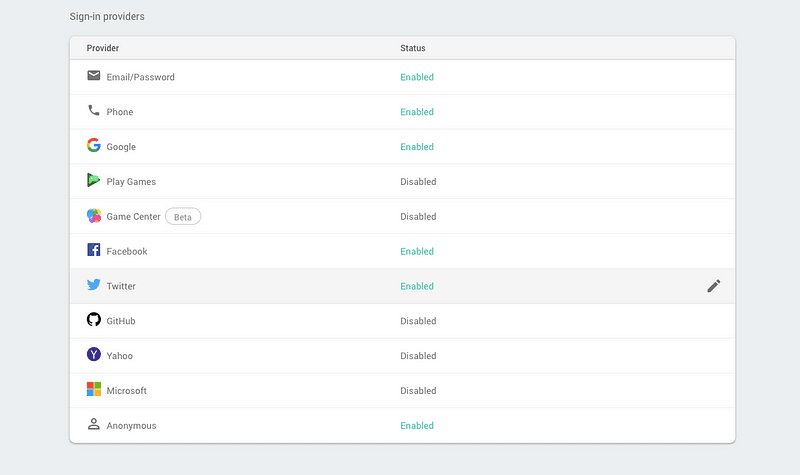Click Disabled status for Microsoft

pyautogui.click(x=418, y=391)
